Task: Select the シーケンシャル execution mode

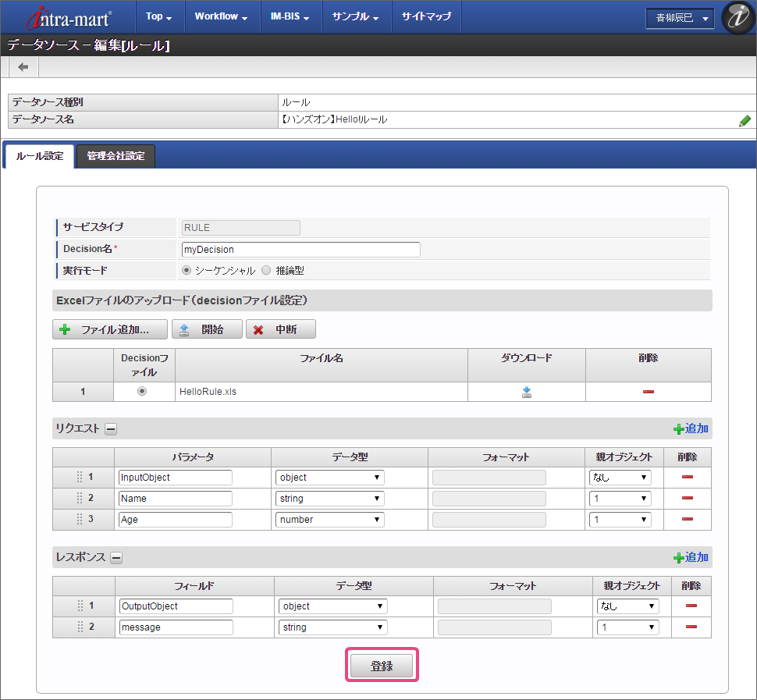Action: tap(187, 270)
